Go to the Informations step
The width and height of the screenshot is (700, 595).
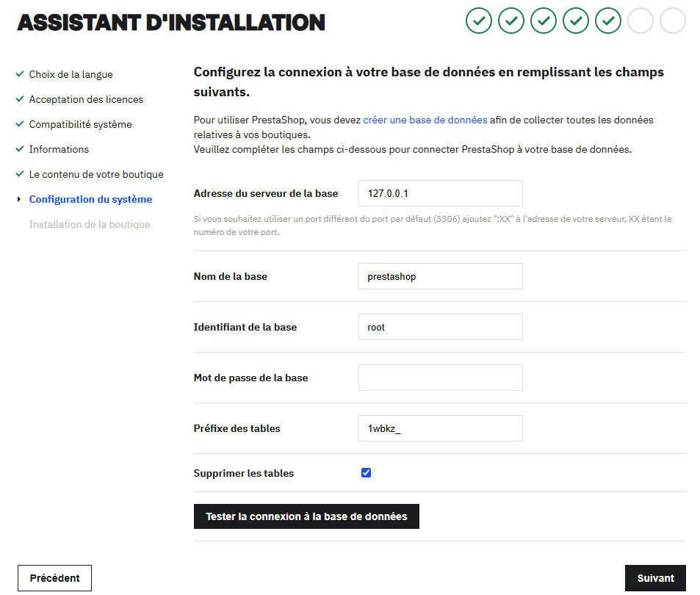pos(59,149)
